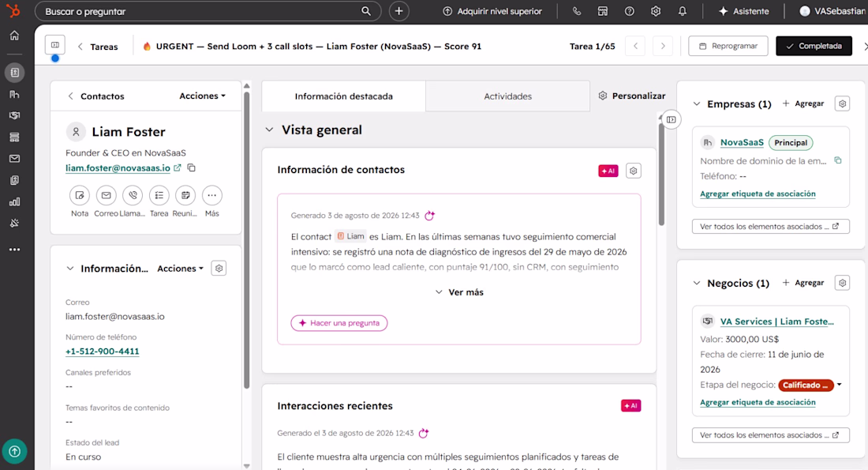Mark task as Completada

tap(814, 46)
